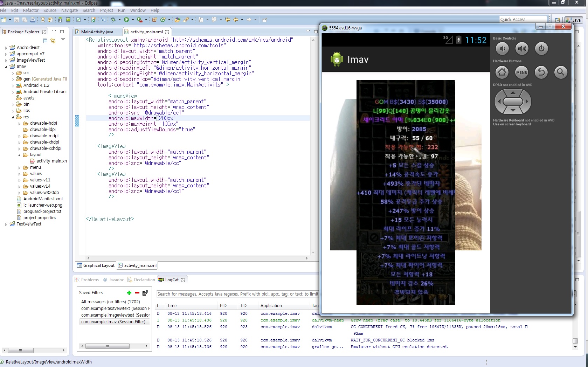Select All messages (no filters) filter
The width and height of the screenshot is (588, 367).
tap(110, 302)
